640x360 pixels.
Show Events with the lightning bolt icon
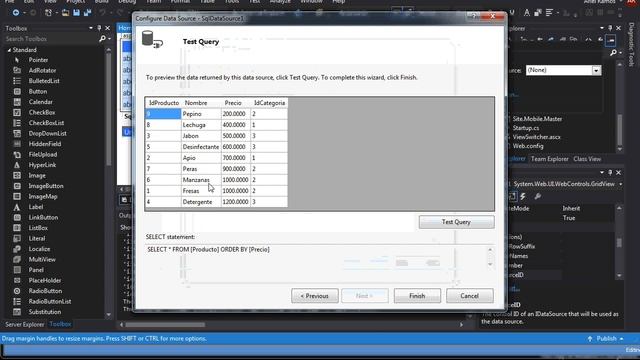pyautogui.click(x=523, y=197)
